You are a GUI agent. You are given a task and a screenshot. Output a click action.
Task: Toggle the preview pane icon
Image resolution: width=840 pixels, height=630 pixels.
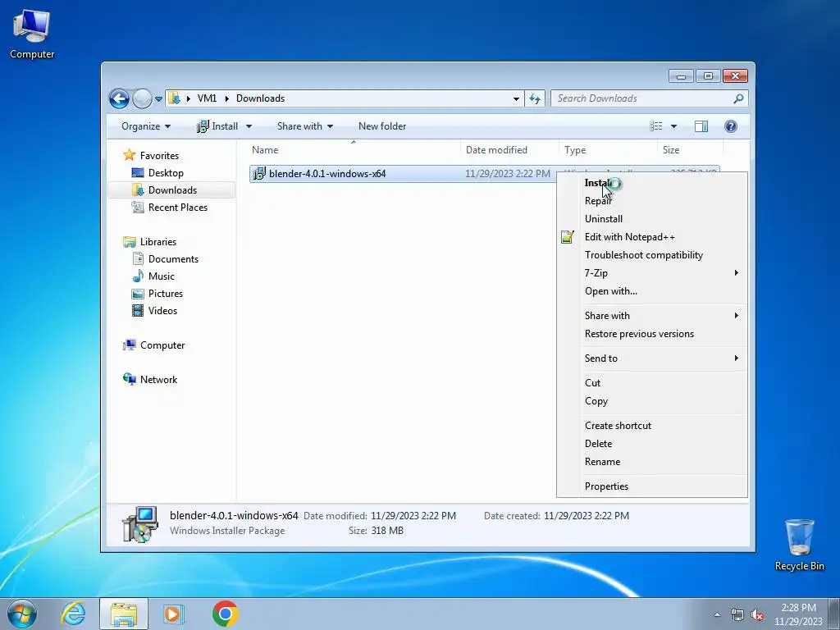tap(701, 126)
